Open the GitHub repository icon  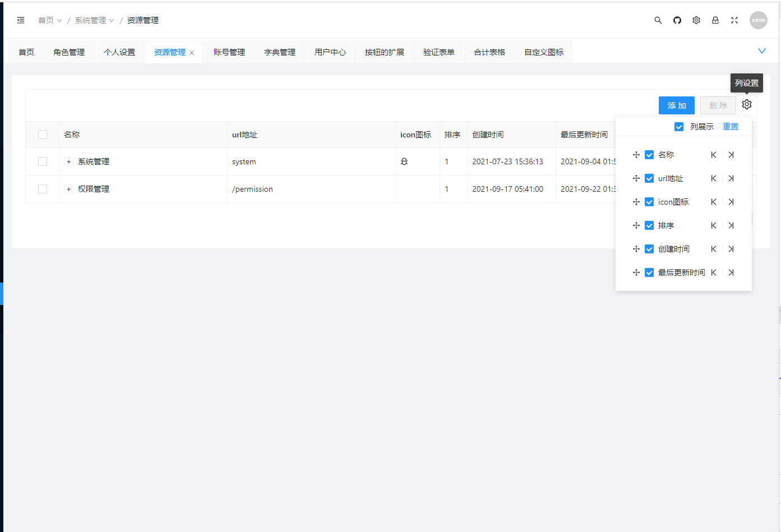coord(677,20)
